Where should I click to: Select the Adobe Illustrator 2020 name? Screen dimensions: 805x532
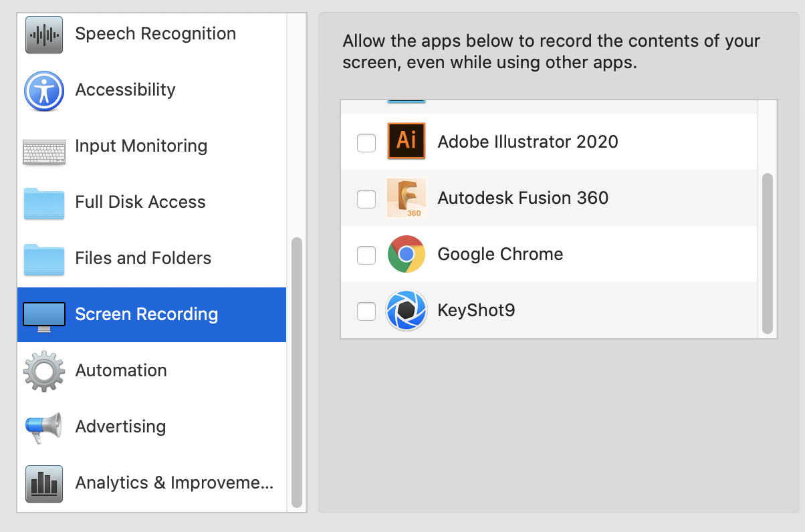tap(528, 142)
